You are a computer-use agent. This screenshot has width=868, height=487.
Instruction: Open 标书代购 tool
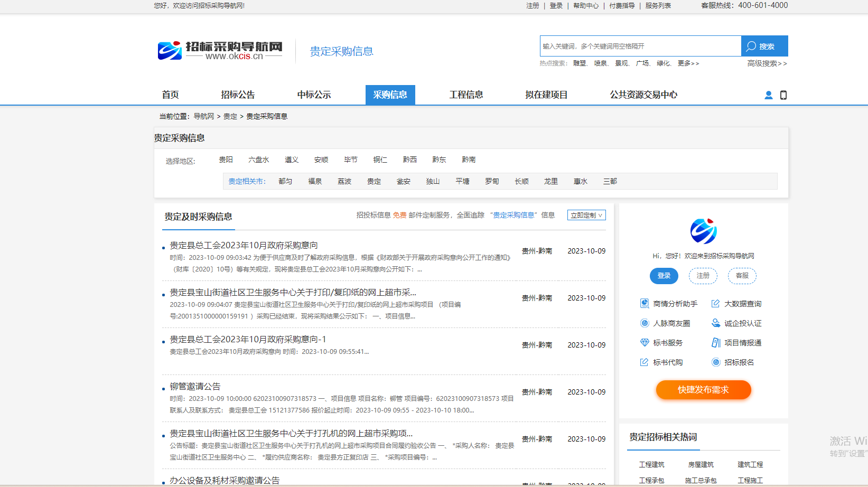(x=661, y=362)
